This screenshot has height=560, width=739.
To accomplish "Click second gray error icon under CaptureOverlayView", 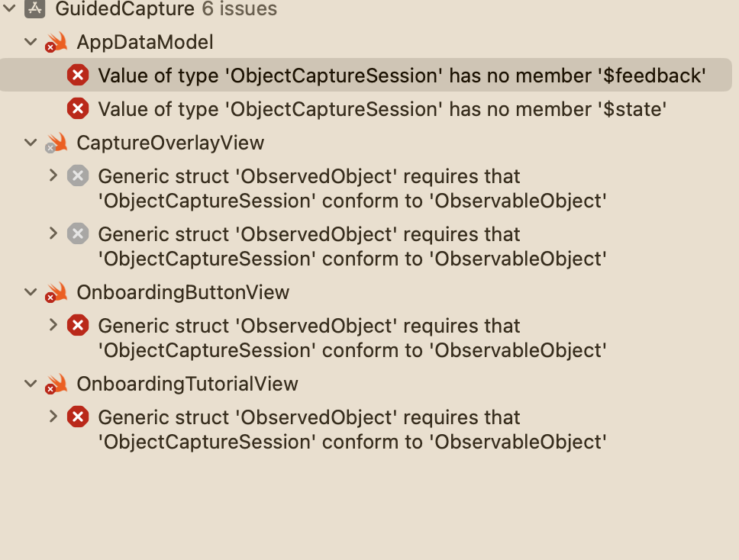I will click(78, 234).
